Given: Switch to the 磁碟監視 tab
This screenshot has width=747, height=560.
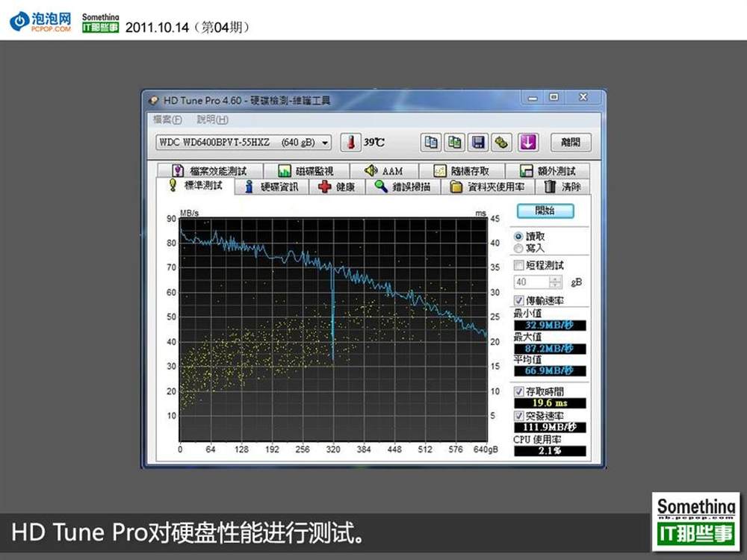Looking at the screenshot, I should [x=306, y=170].
